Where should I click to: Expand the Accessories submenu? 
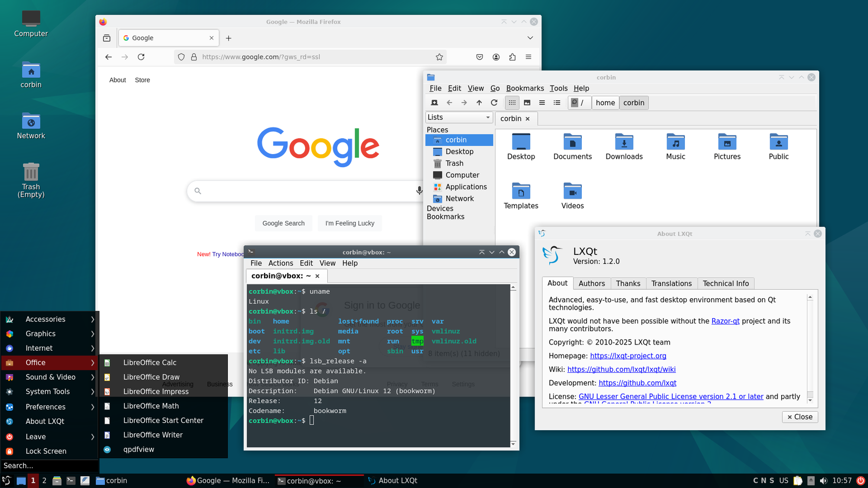46,319
